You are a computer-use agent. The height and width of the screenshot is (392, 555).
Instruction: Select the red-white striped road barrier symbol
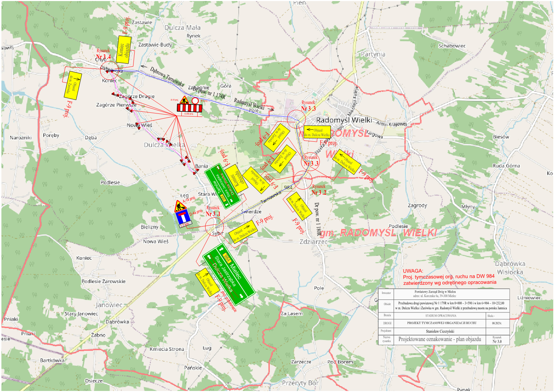pyautogui.click(x=189, y=108)
